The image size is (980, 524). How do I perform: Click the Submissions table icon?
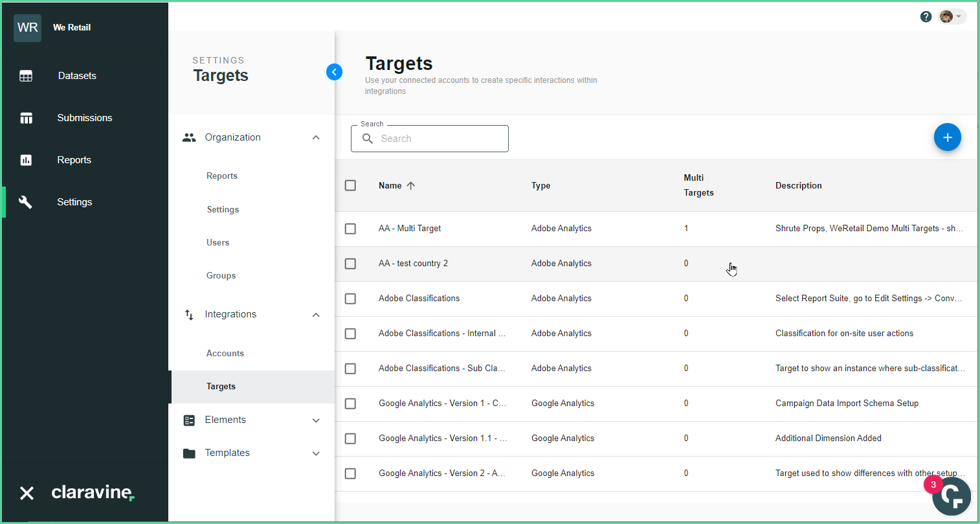[26, 118]
